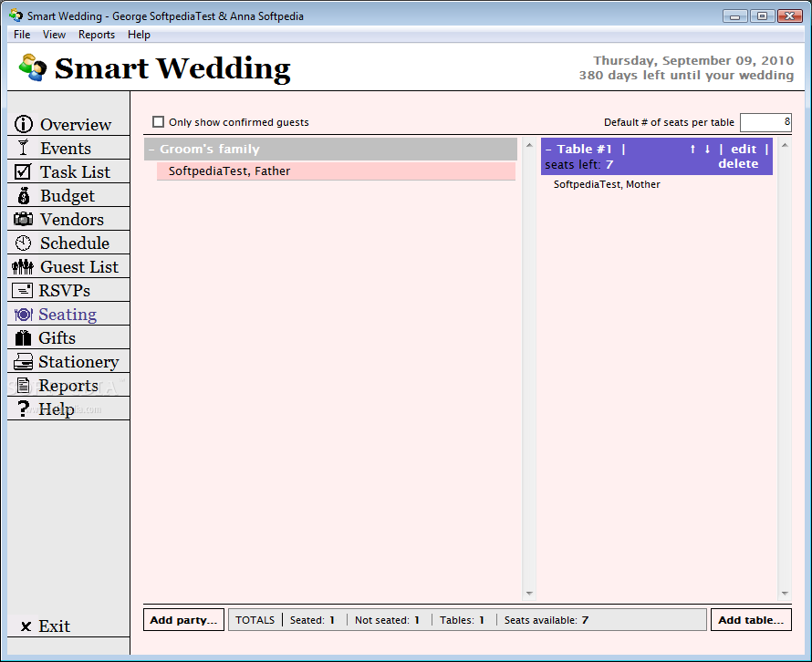Click seats left: 7 text
The image size is (812, 662).
click(x=578, y=165)
